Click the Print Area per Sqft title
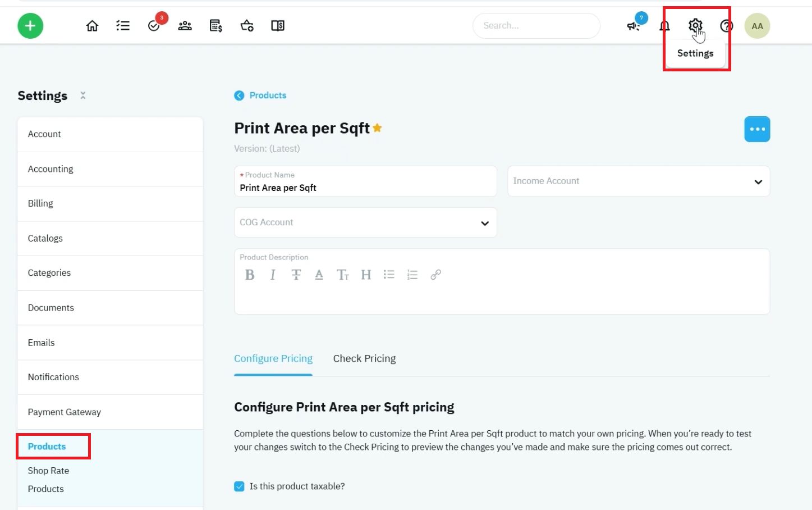812x510 pixels. coord(302,129)
